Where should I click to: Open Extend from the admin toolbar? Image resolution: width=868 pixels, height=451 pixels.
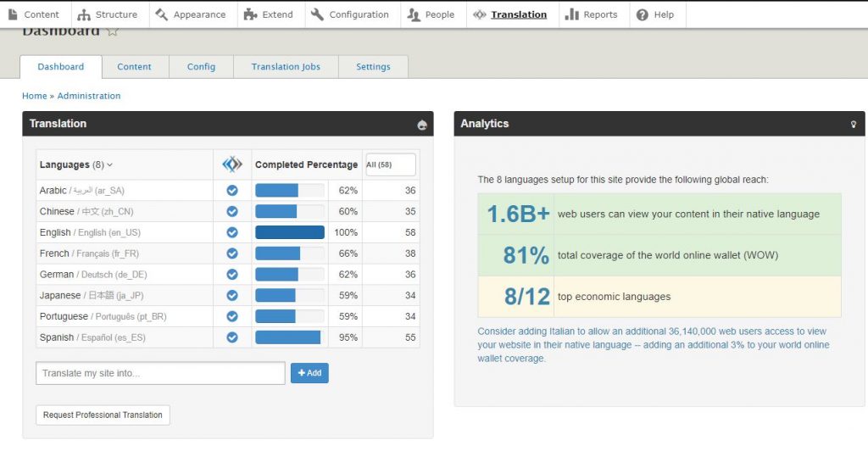[268, 14]
